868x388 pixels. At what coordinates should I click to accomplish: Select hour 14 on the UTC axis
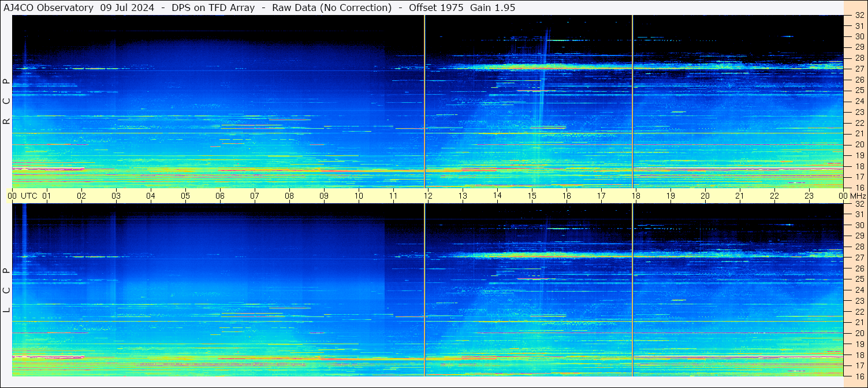click(x=497, y=195)
